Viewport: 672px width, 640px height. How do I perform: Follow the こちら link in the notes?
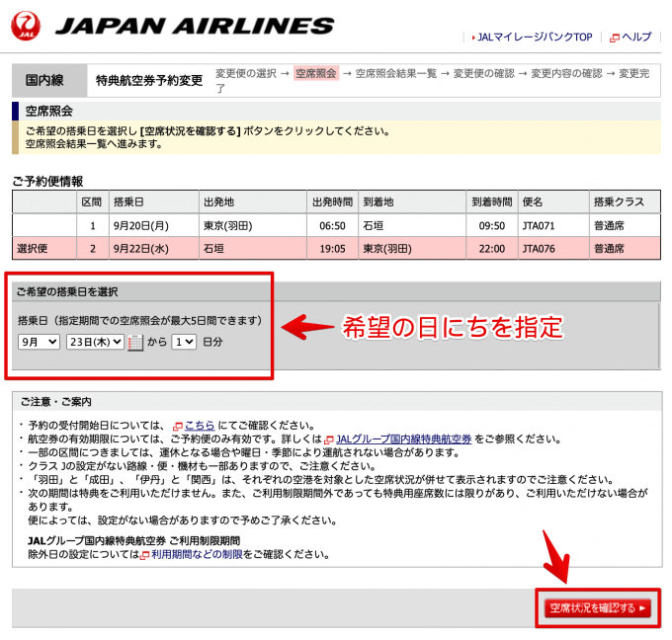(x=199, y=425)
